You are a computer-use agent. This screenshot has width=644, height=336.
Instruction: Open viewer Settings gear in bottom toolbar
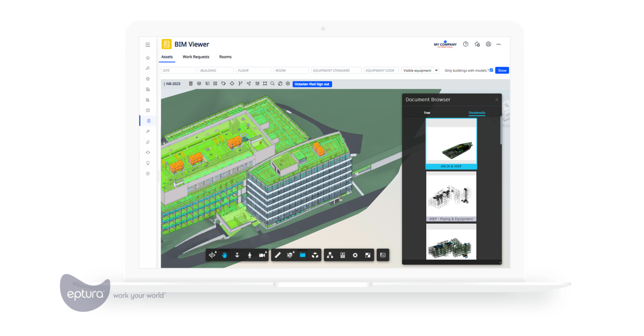pyautogui.click(x=355, y=255)
